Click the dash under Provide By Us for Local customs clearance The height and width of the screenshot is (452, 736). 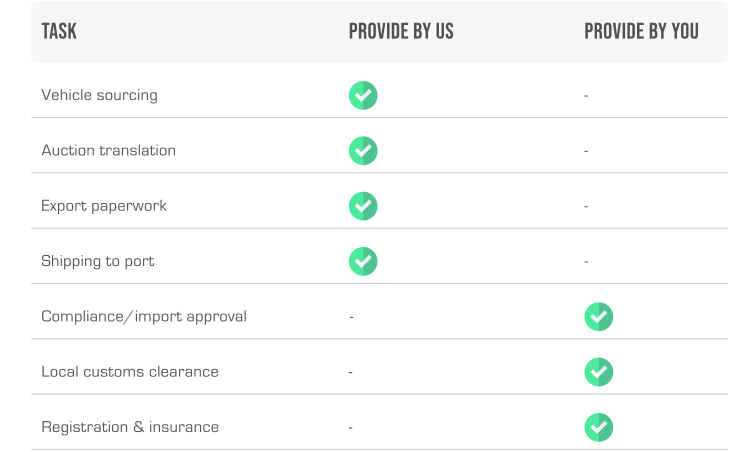351,373
